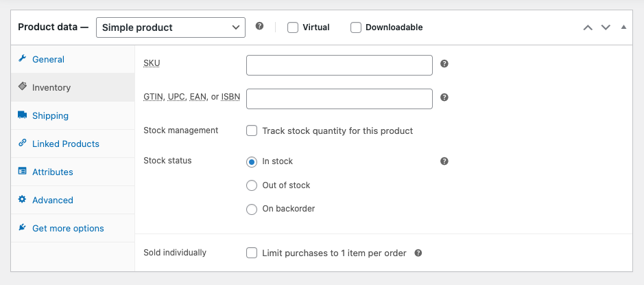Open the Simple product type dropdown
Image resolution: width=644 pixels, height=285 pixels.
coord(170,27)
